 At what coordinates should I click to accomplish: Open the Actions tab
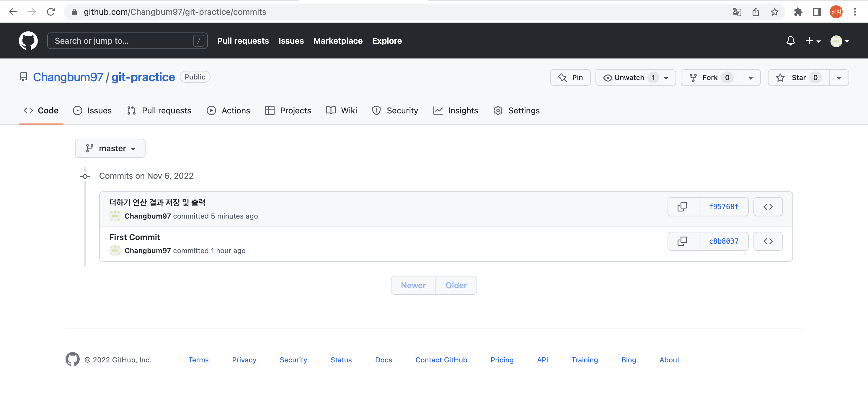(229, 110)
